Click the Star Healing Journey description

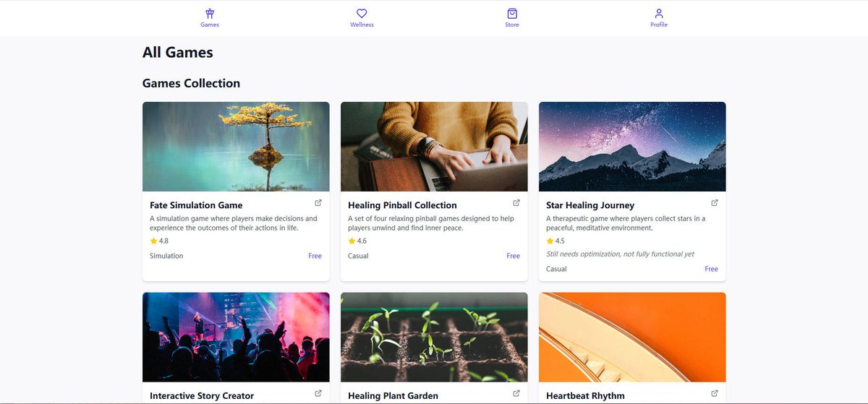tap(626, 223)
